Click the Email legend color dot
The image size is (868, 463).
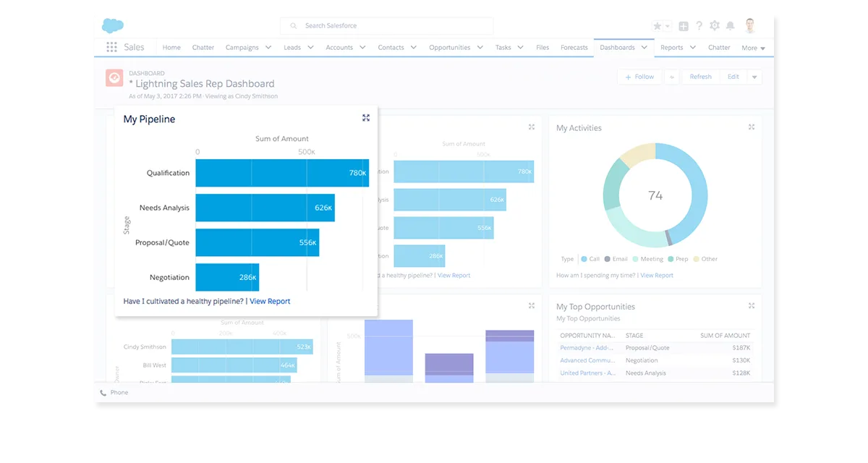[x=607, y=259]
